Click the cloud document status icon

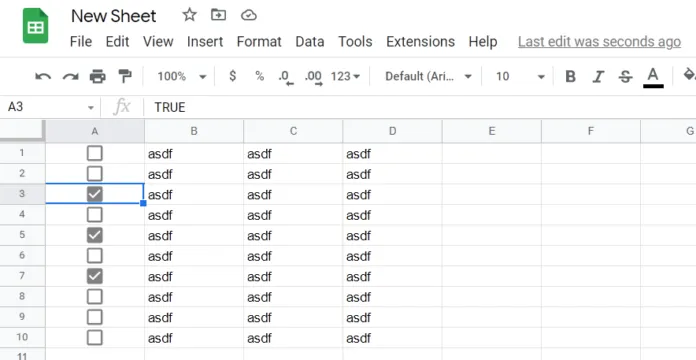pos(249,16)
